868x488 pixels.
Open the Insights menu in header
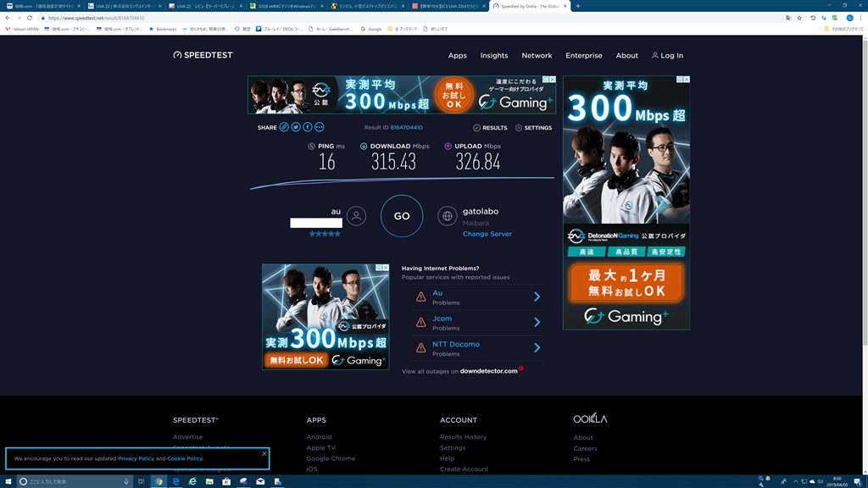click(494, 55)
